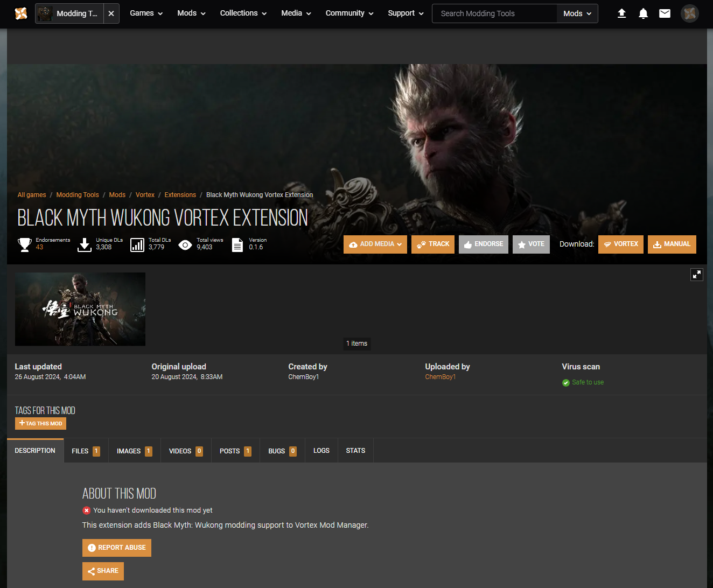Close the Modding Tools game filter
Screen dimensions: 713x588
(x=111, y=13)
